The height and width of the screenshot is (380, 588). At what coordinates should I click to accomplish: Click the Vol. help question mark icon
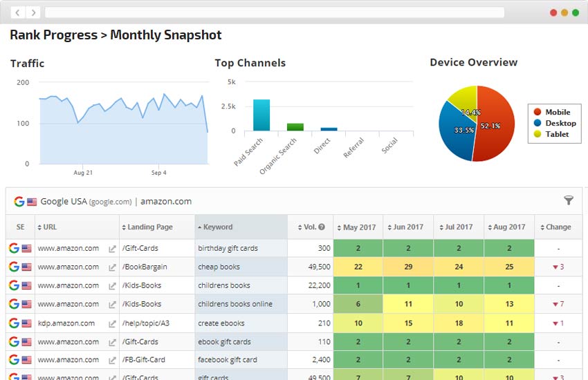point(322,227)
